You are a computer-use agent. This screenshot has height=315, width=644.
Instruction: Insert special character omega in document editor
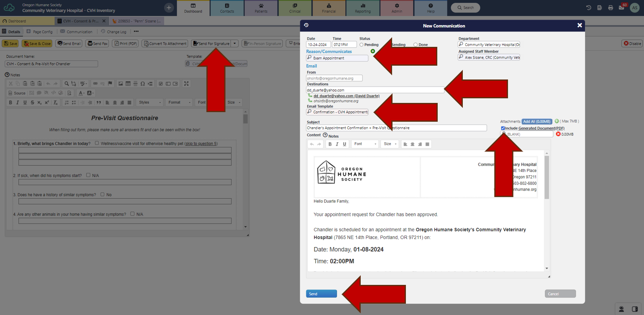tap(143, 84)
